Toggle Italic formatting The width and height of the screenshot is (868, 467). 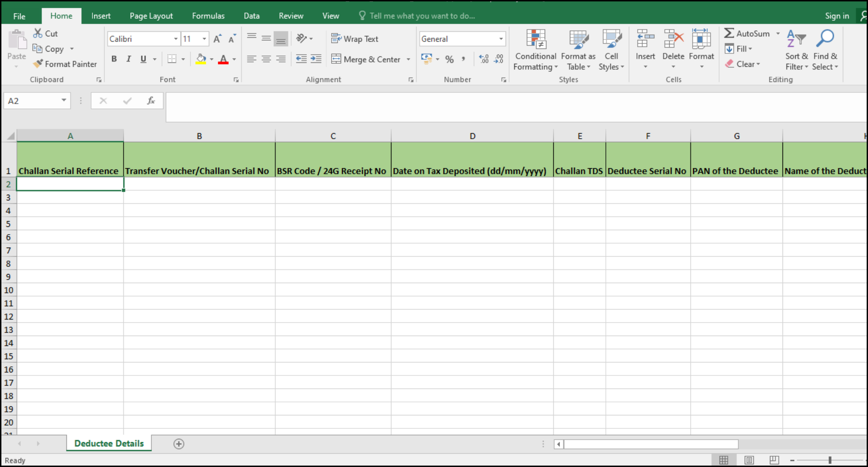pos(128,59)
